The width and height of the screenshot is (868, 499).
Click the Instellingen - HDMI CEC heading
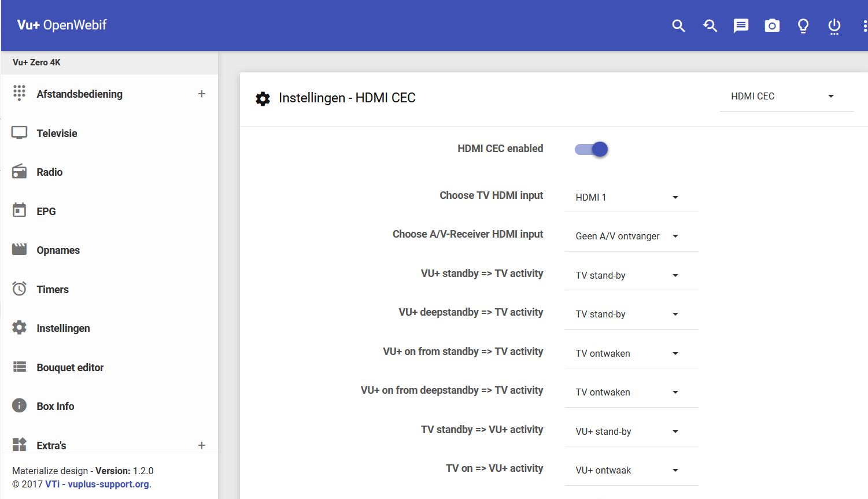pyautogui.click(x=347, y=98)
